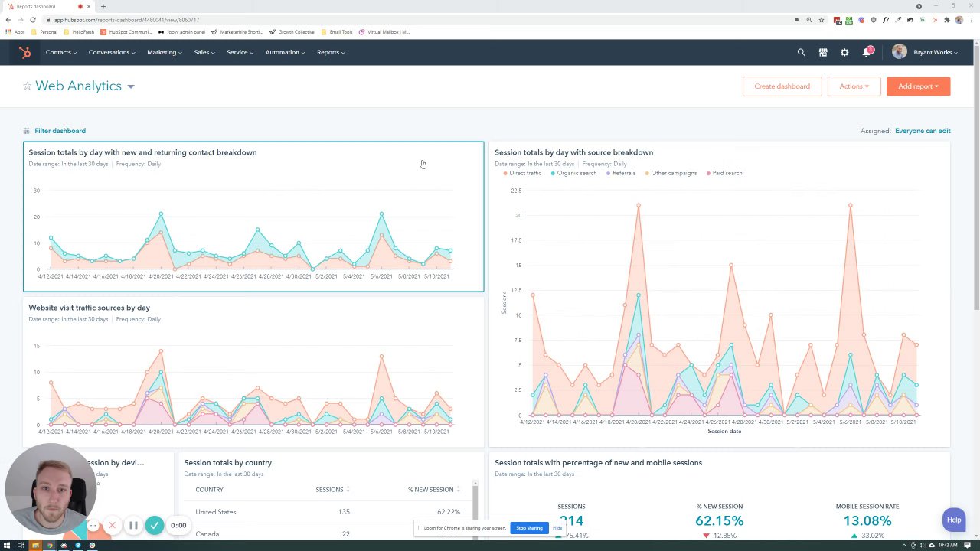Open the Reports menu

[x=331, y=52]
